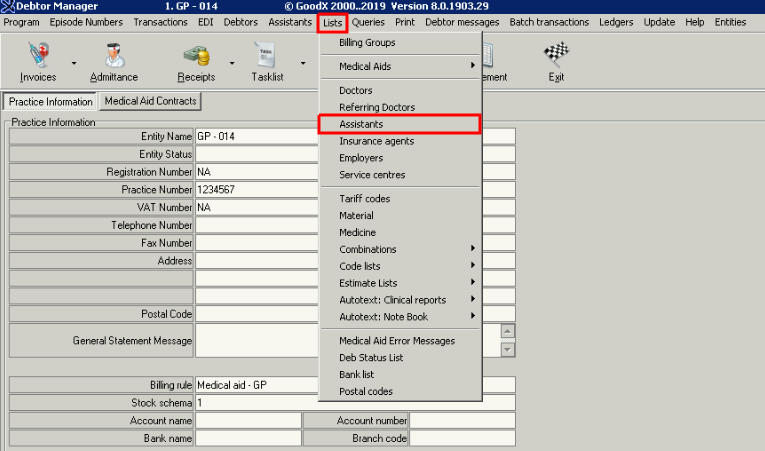Select Medical Aid Error Messages entry
This screenshot has height=451, width=765.
coord(400,341)
